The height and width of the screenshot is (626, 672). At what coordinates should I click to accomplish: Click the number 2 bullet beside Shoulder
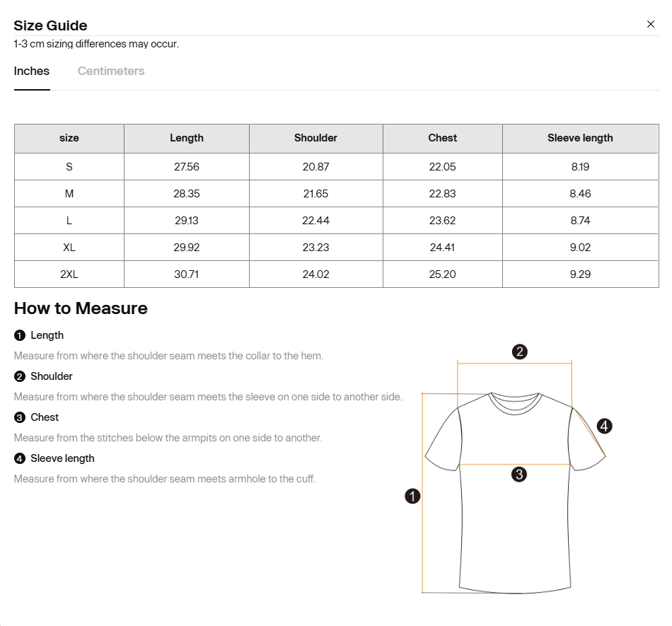tap(20, 376)
